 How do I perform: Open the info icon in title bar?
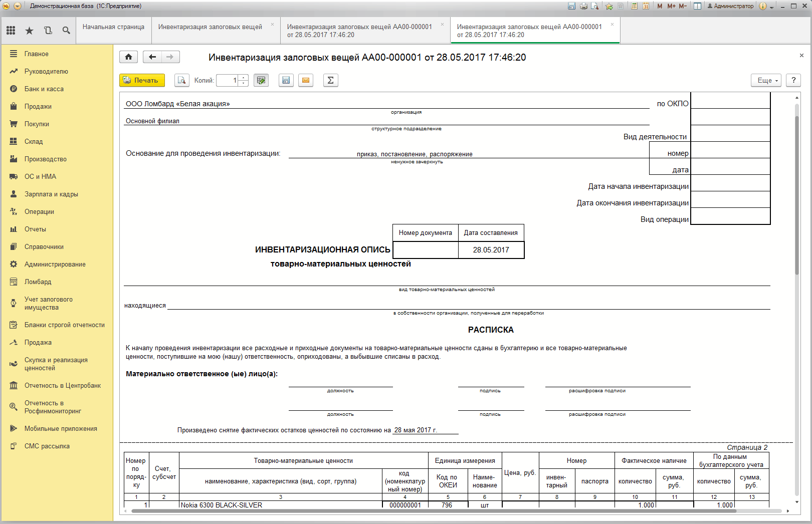[x=763, y=6]
